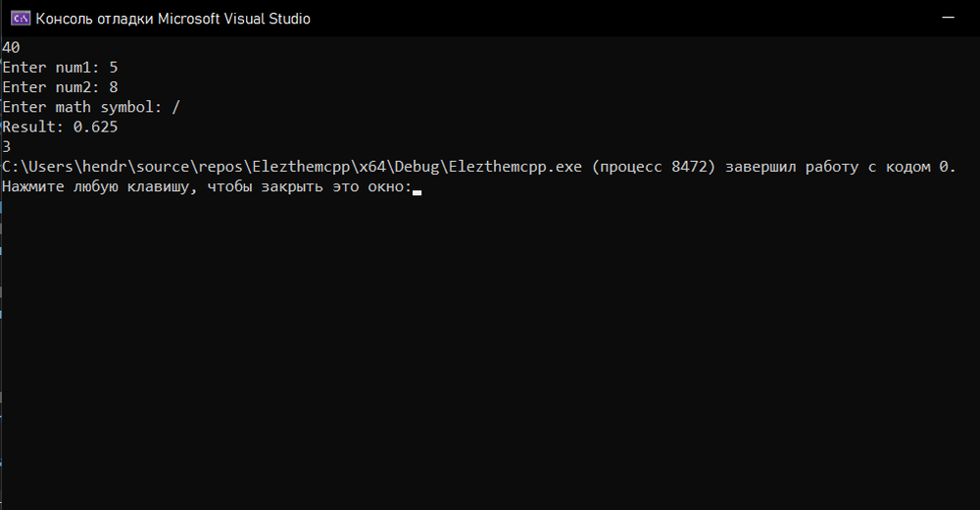
Task: Click 'завершил работу с кодом 0.' text
Action: [x=841, y=167]
